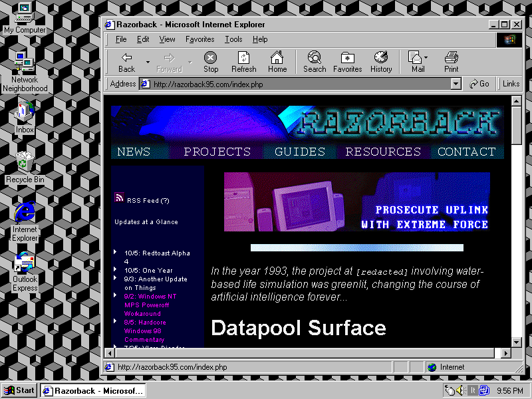Click the RSS feed icon in the sidebar

[119, 198]
